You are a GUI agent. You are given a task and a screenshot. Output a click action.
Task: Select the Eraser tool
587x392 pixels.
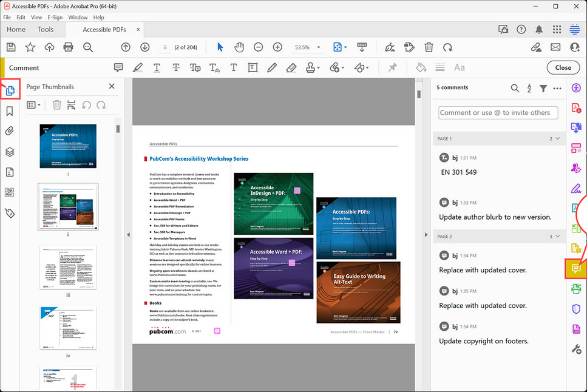tap(291, 67)
